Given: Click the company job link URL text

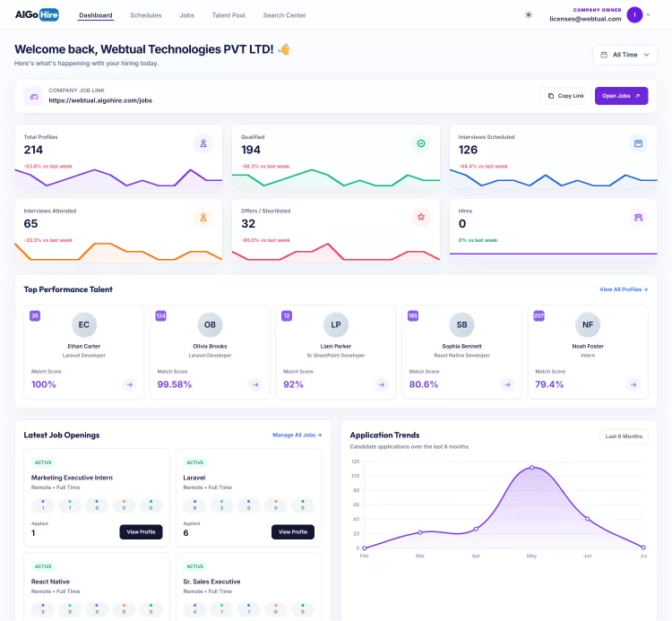Looking at the screenshot, I should (x=100, y=100).
